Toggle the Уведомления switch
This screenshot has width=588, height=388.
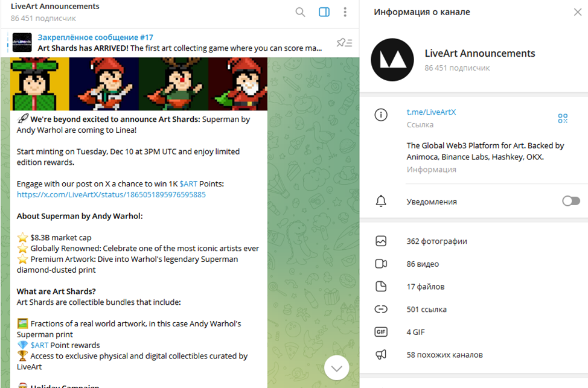[x=570, y=202]
